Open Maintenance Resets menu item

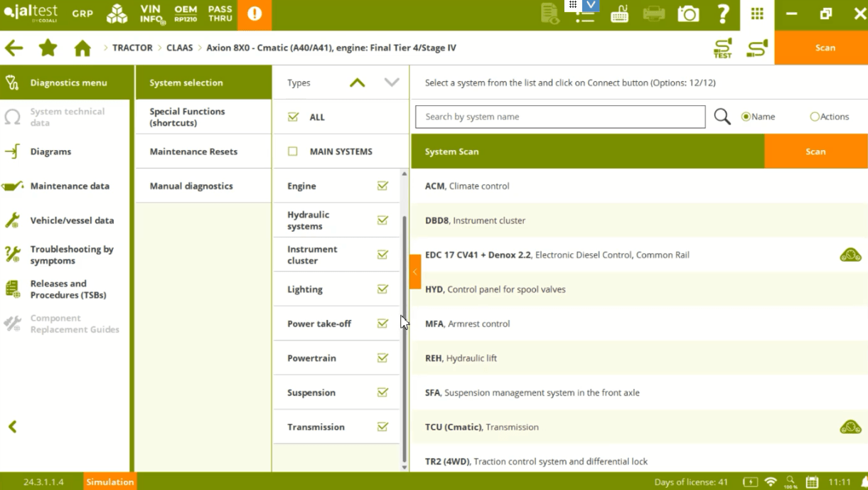click(193, 151)
